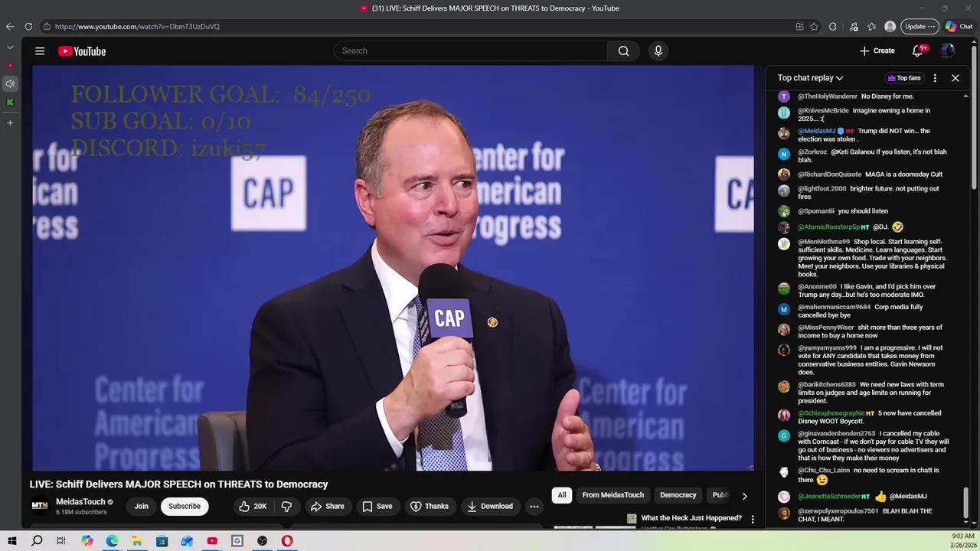Viewport: 980px width, 551px height.
Task: Like the video with thumbs up
Action: coord(252,506)
